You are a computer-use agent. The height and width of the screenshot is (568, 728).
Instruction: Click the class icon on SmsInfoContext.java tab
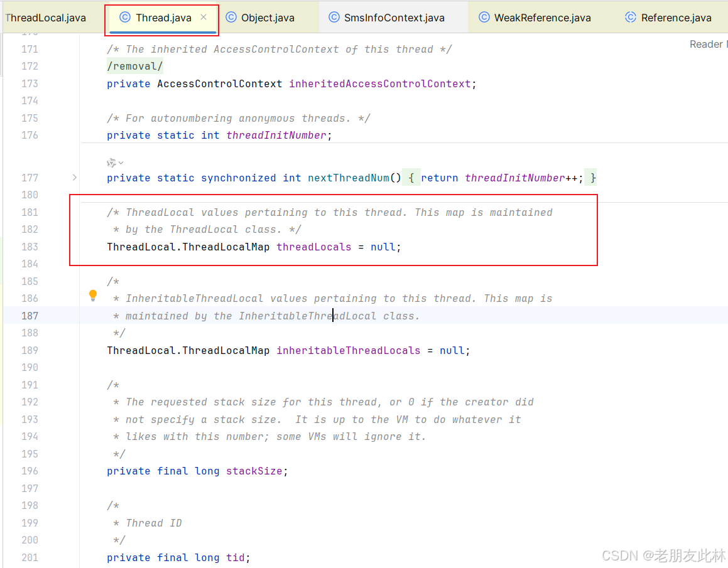(334, 17)
